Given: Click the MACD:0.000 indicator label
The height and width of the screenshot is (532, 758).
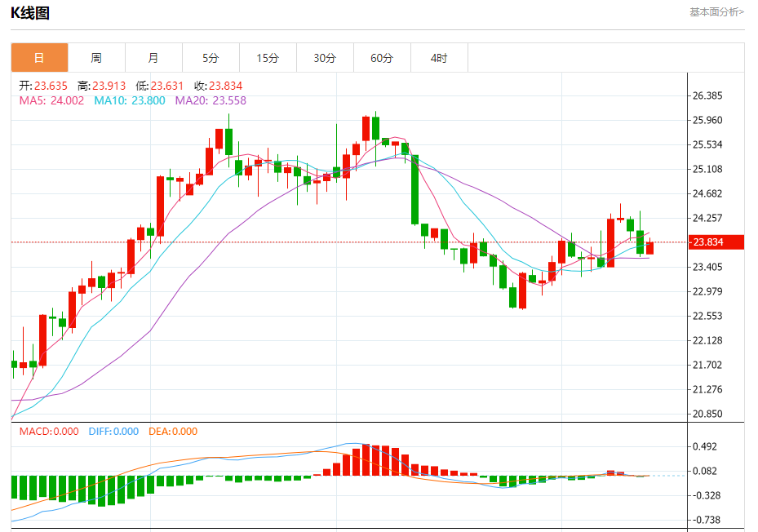Looking at the screenshot, I should click(49, 432).
